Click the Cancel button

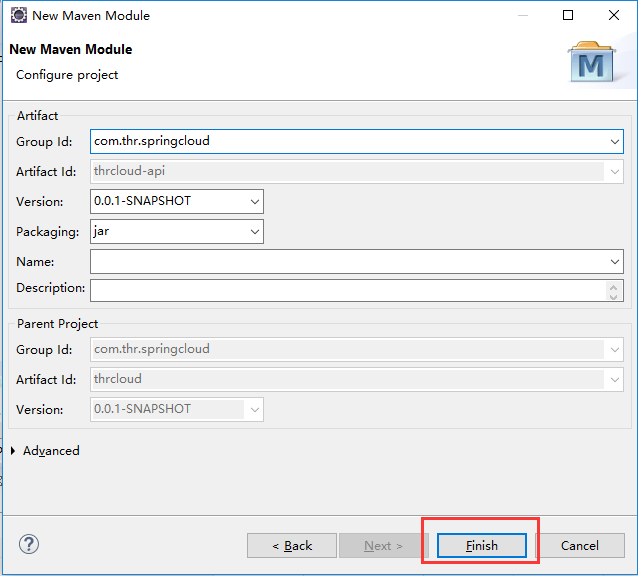pyautogui.click(x=580, y=545)
